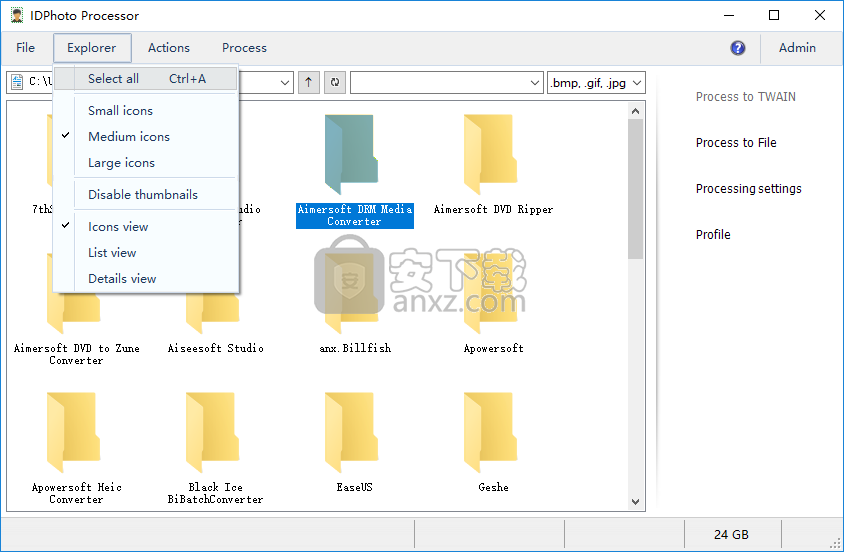The width and height of the screenshot is (844, 552).
Task: Switch to List view
Action: [x=146, y=252]
